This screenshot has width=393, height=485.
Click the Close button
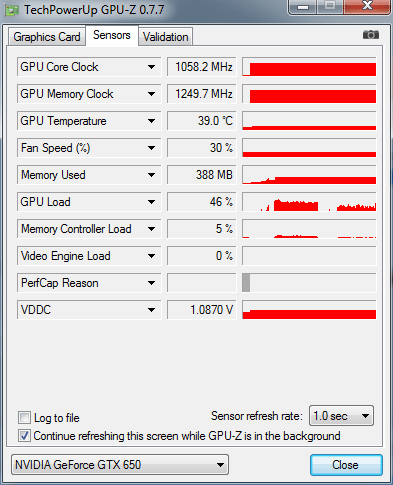(x=346, y=465)
